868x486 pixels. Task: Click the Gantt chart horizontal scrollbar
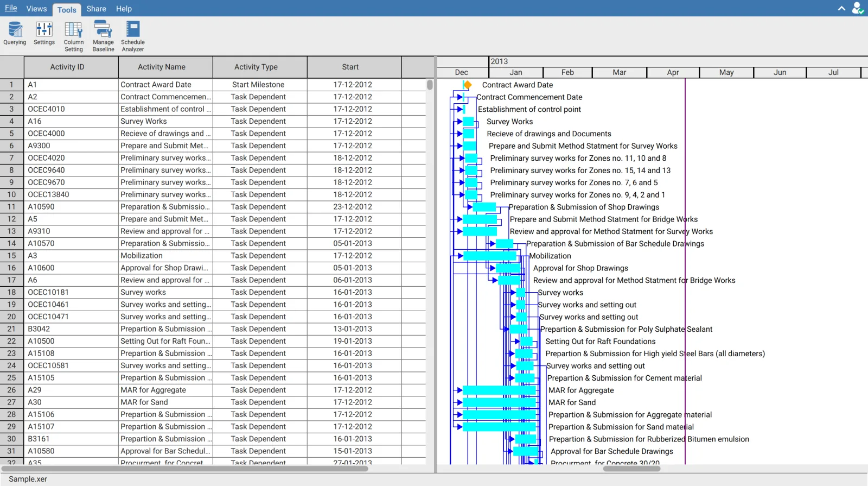tap(631, 469)
